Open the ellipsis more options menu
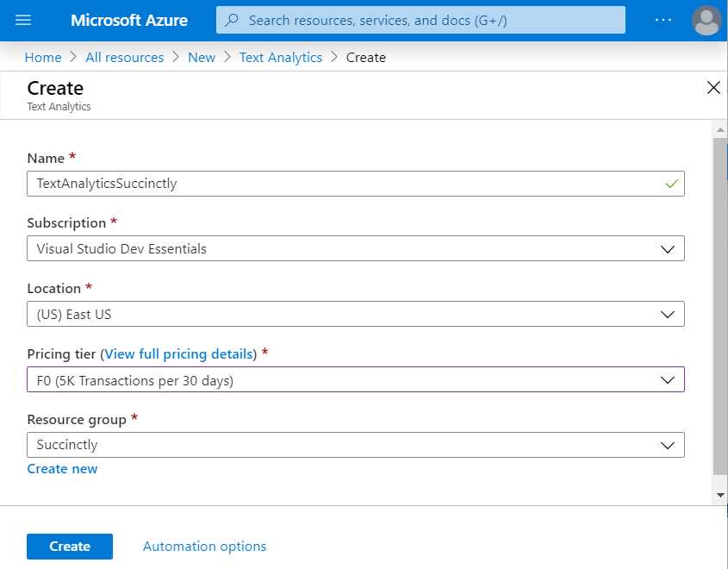This screenshot has width=728, height=569. 663,20
